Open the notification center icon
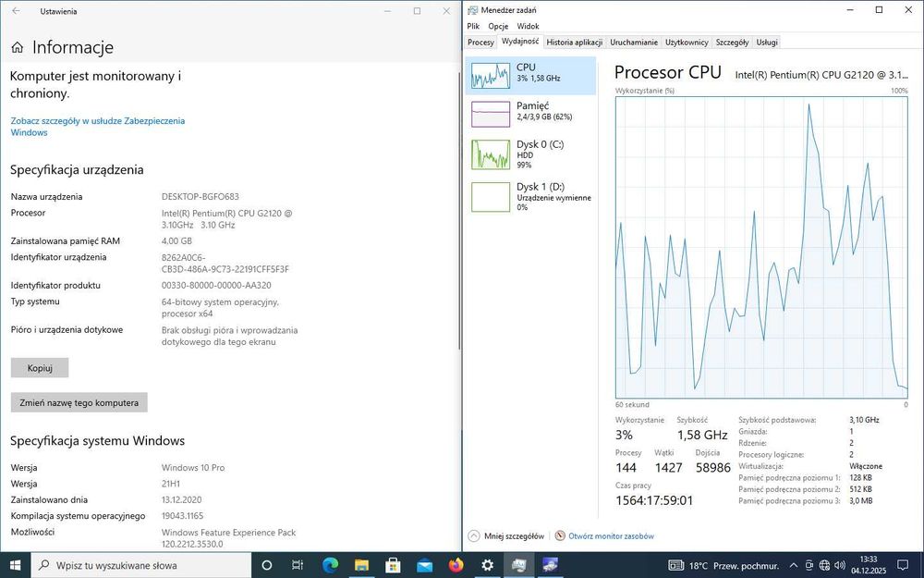Image resolution: width=924 pixels, height=578 pixels. point(902,566)
